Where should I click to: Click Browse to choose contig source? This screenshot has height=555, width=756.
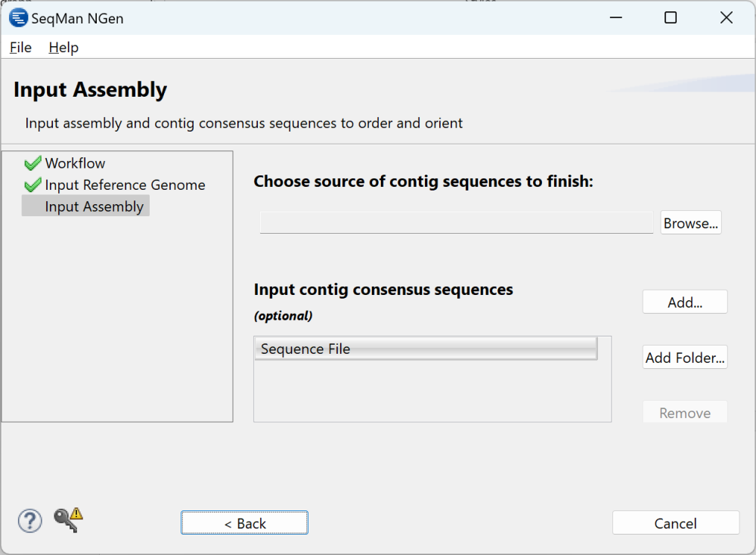[x=690, y=223]
